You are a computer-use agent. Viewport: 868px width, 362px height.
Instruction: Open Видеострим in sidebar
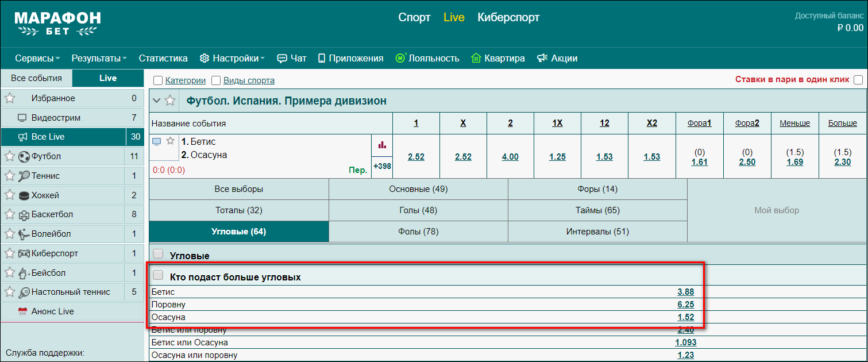point(72,118)
